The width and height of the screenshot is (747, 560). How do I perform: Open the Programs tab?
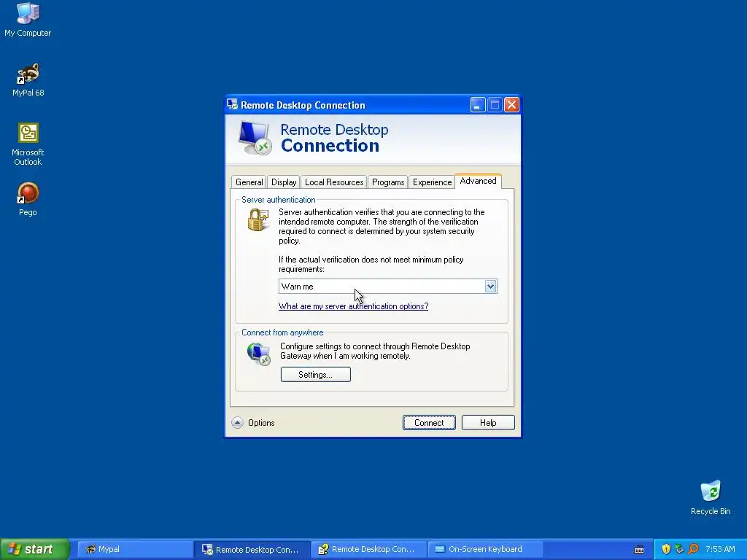click(x=388, y=182)
